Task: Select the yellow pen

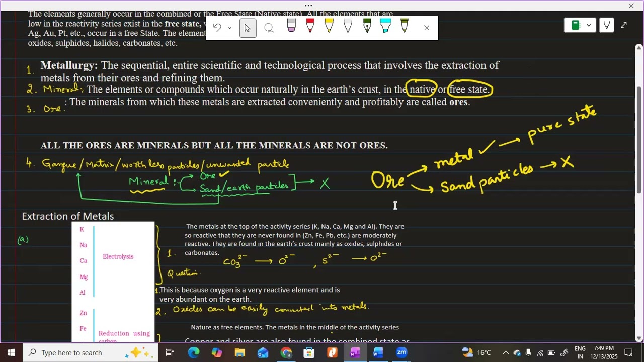Action: coord(329,26)
